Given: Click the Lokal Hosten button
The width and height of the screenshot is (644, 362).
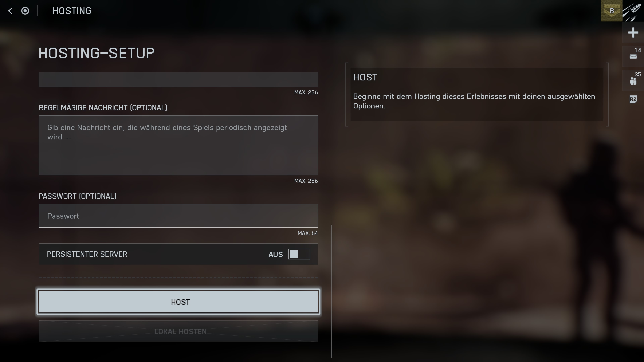Looking at the screenshot, I should pyautogui.click(x=178, y=331).
